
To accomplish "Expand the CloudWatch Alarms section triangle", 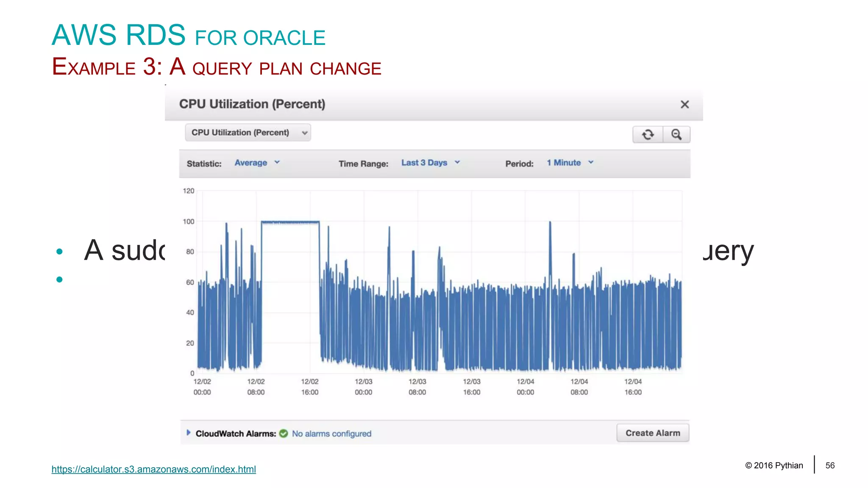I will (x=189, y=433).
